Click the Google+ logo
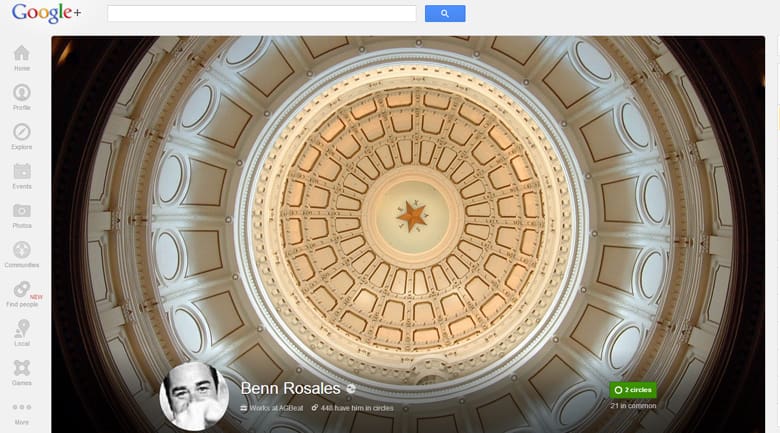Screen dimensions: 780x433 coord(46,14)
